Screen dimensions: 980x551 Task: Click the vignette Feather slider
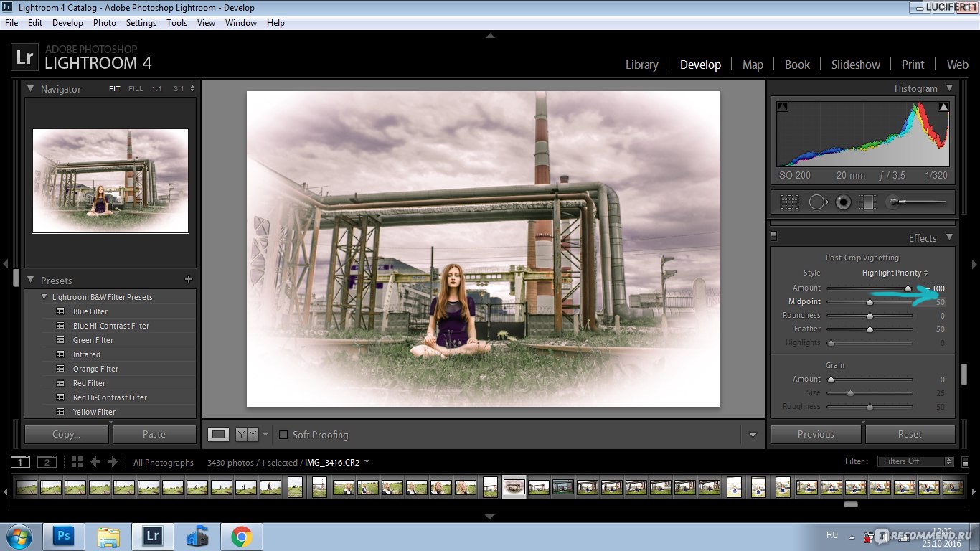coord(870,329)
